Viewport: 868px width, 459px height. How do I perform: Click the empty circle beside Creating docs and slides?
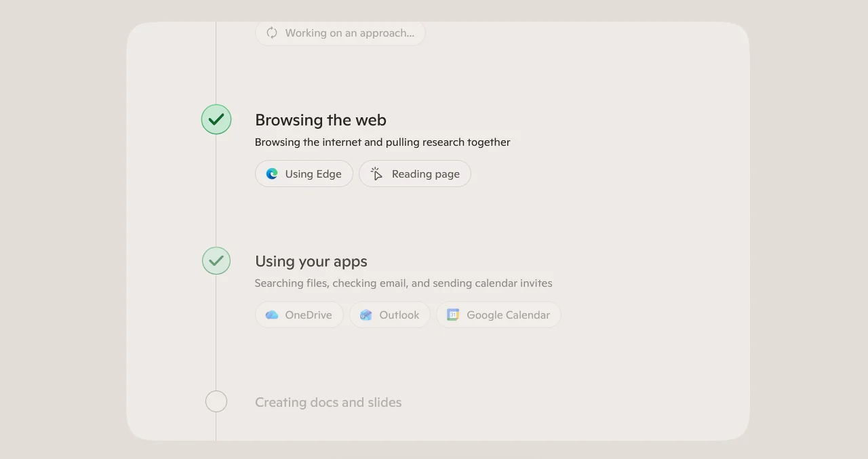pos(216,401)
